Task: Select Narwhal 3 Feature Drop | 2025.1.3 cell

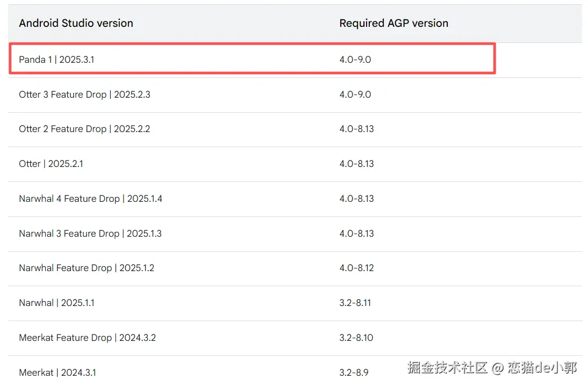Action: point(90,234)
